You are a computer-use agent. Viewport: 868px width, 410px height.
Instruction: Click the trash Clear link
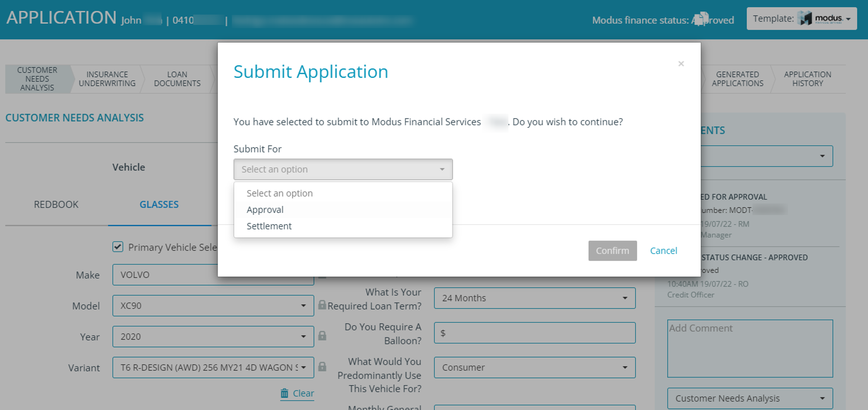coord(297,393)
